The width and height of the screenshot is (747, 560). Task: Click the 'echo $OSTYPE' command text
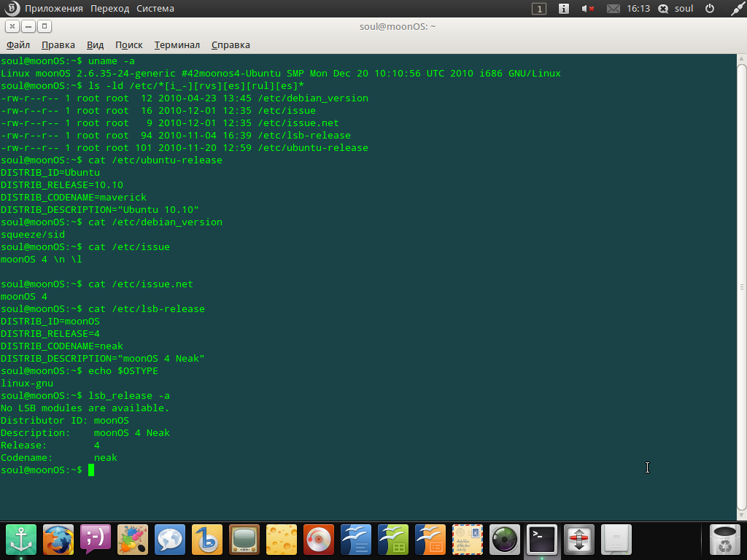(123, 370)
